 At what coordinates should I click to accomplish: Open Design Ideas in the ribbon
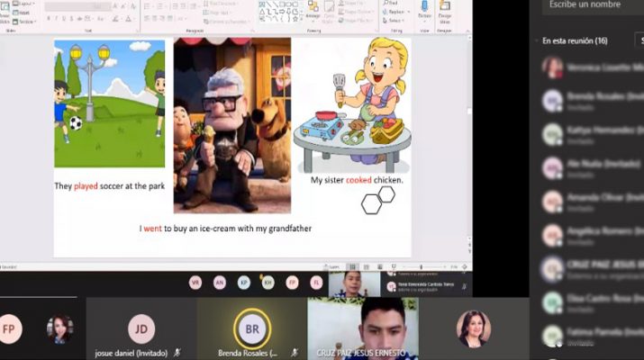point(445,11)
